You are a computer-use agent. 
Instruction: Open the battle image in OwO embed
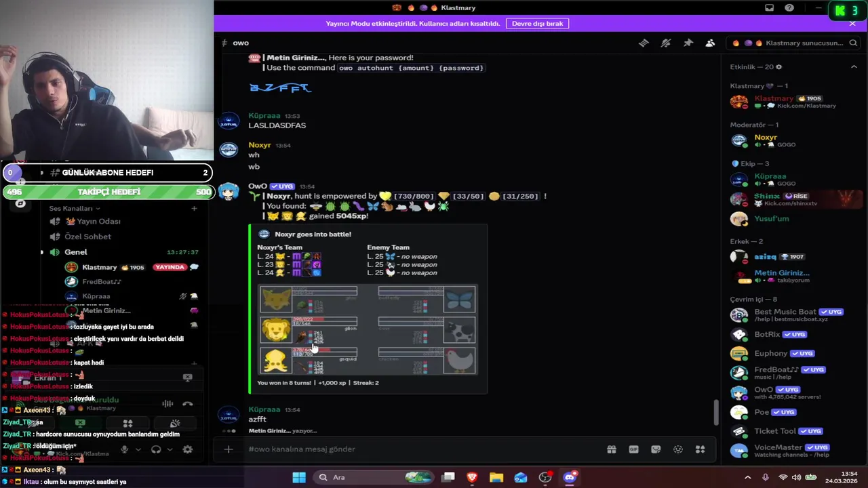pyautogui.click(x=369, y=329)
